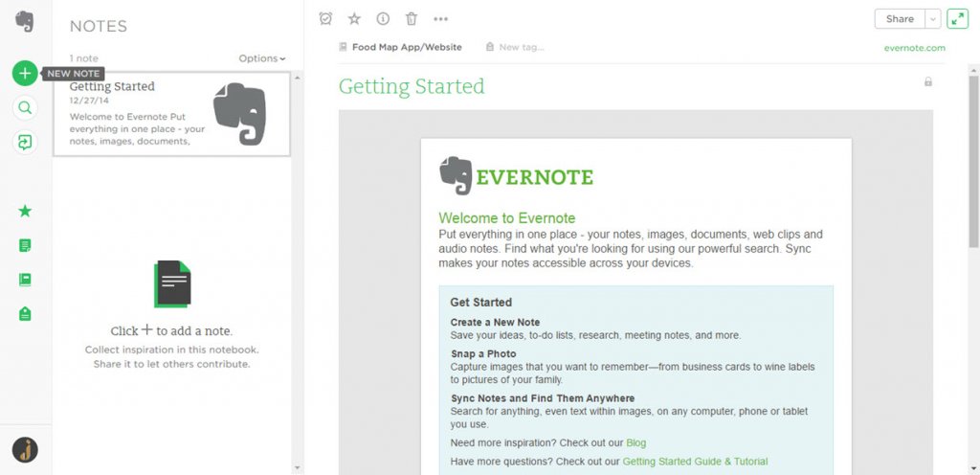Click the 1 note count text
This screenshot has height=475, width=980.
(x=84, y=58)
